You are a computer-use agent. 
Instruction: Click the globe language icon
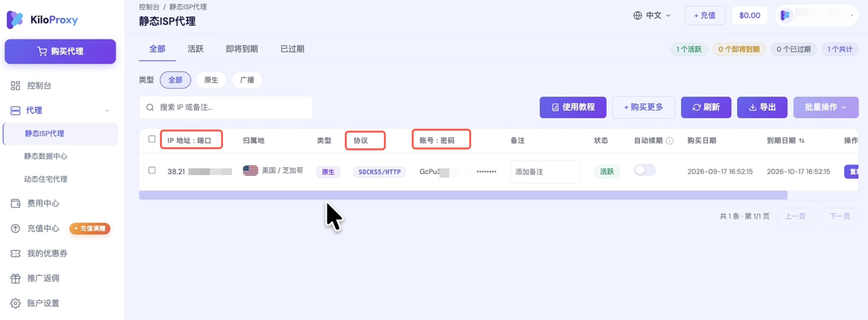coord(637,15)
